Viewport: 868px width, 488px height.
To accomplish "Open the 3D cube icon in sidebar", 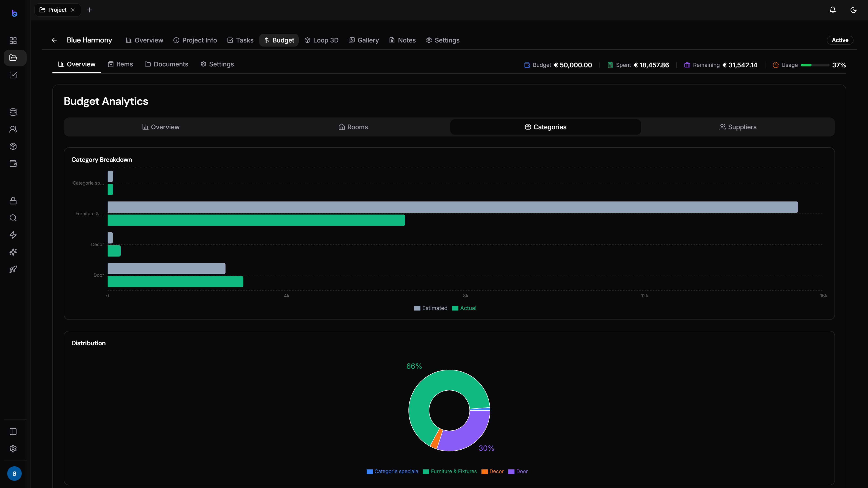I will 13,146.
